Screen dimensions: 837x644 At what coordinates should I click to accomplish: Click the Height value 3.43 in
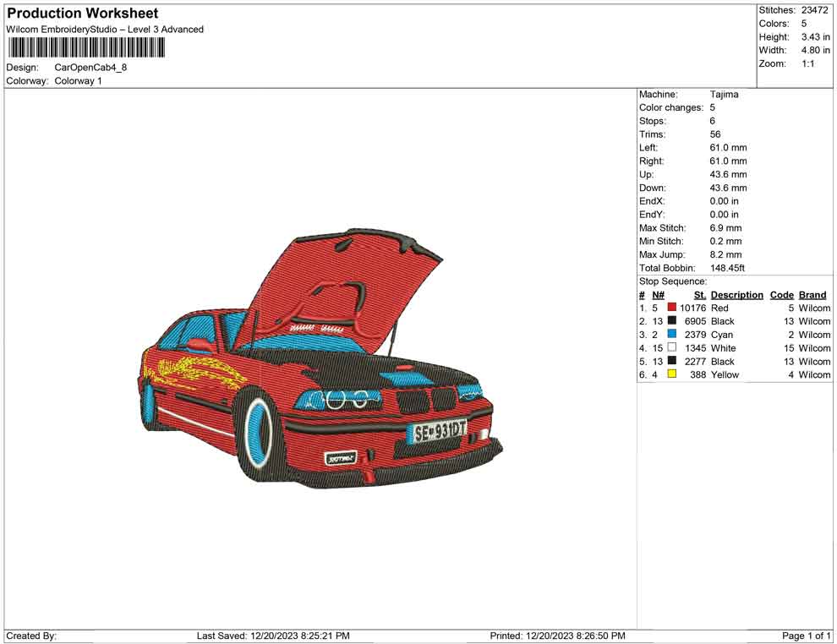coord(815,37)
